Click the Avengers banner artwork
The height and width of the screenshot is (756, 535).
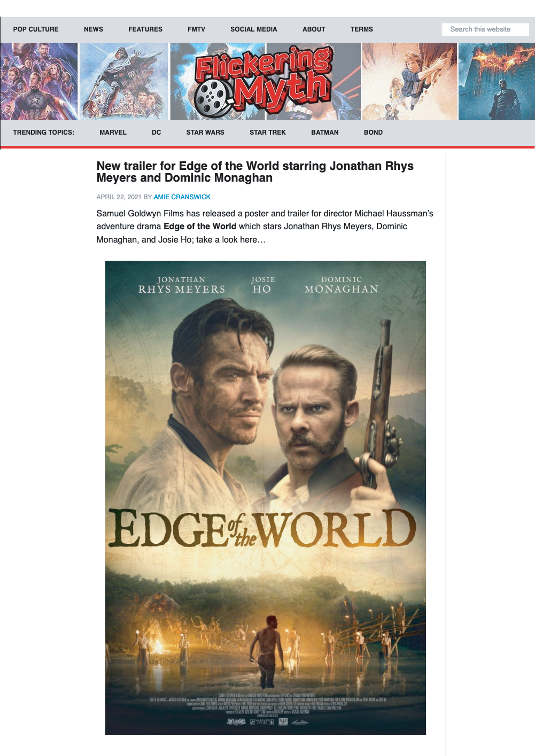(39, 82)
